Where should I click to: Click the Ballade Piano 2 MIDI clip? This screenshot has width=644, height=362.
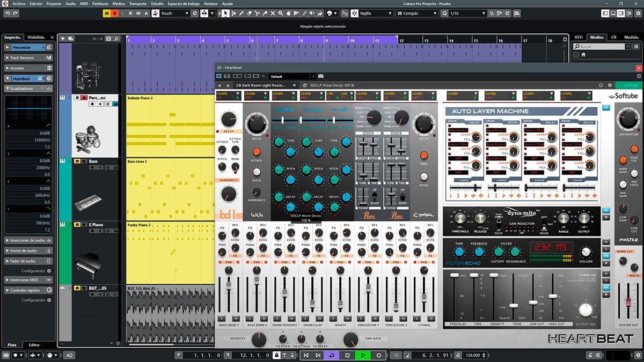[170, 126]
